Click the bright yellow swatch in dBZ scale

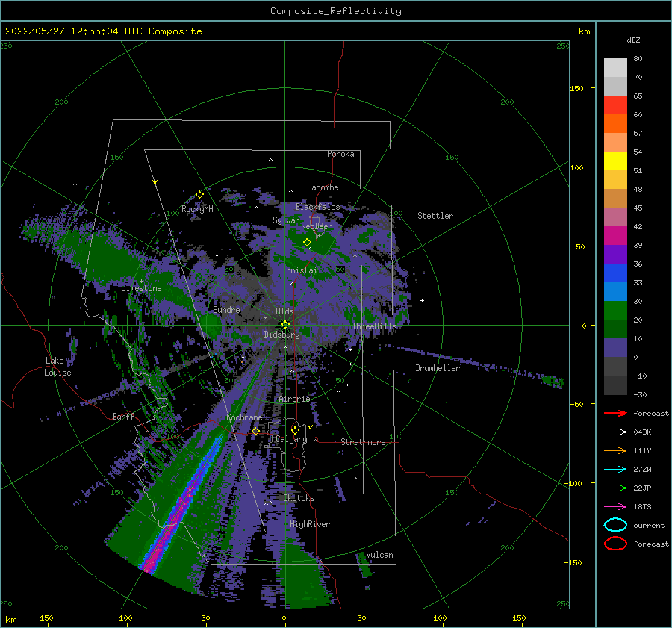615,161
